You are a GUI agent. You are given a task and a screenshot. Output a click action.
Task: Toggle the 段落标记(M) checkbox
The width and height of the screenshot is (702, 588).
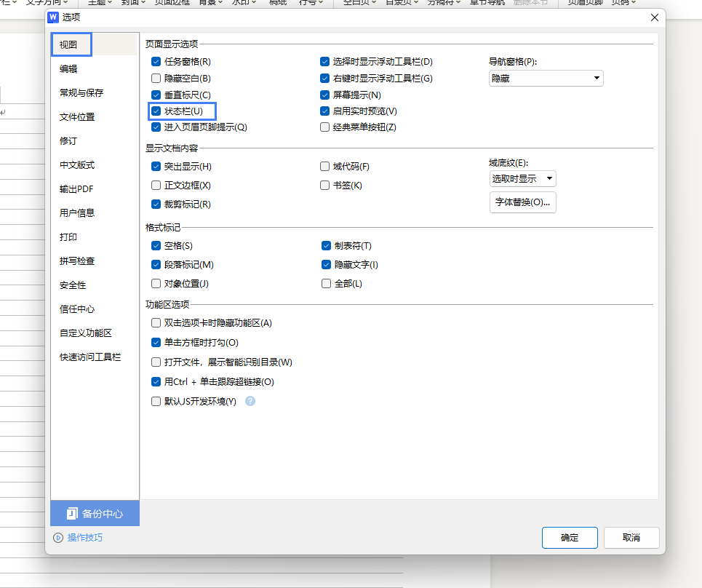(x=156, y=265)
